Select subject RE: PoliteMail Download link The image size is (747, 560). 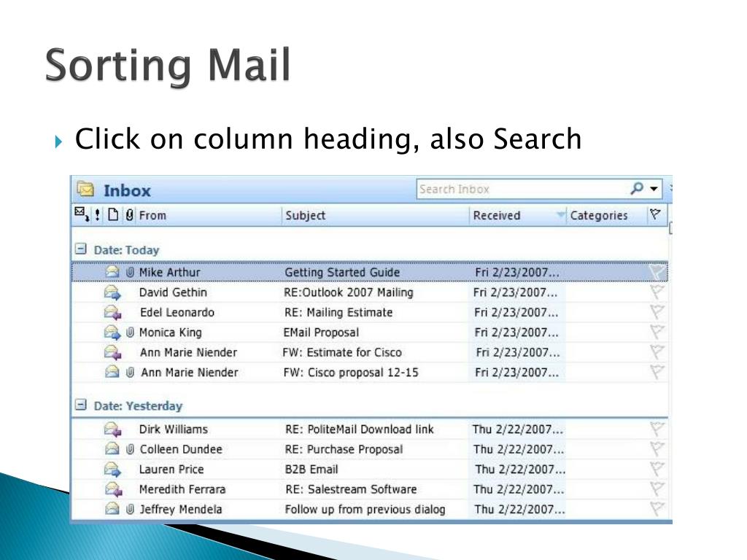pos(359,429)
